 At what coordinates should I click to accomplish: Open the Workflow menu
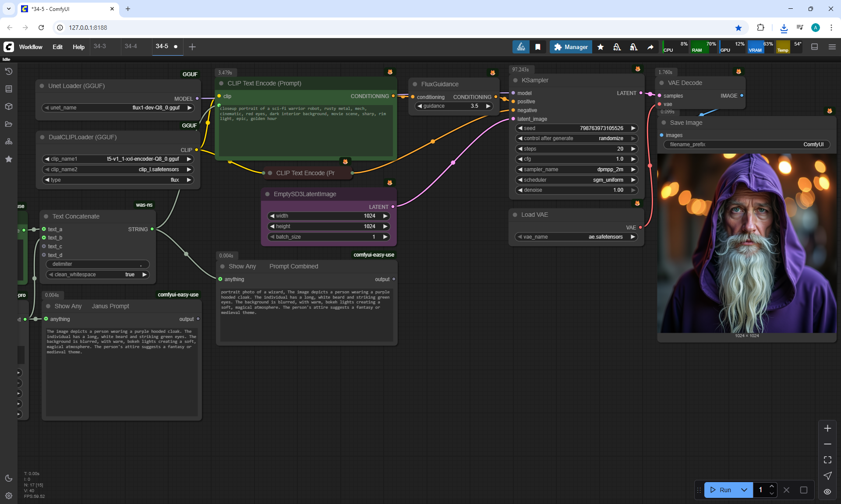(x=31, y=47)
